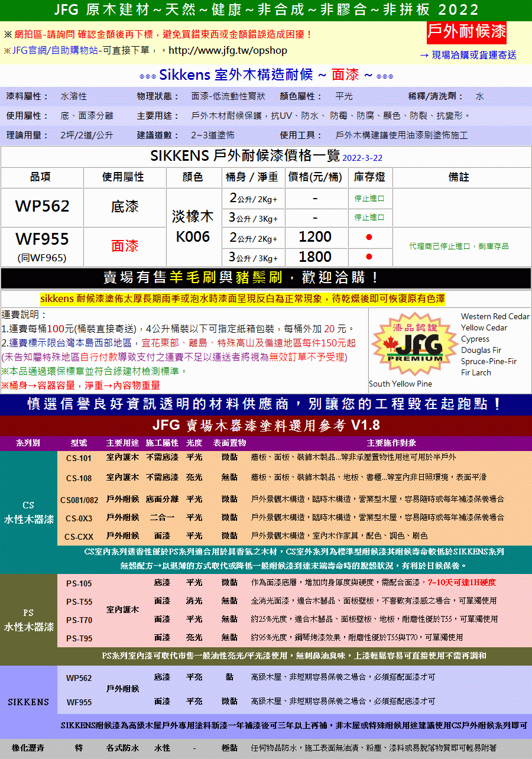Select the CS-0X3 model label
Screen dimensions: 532x759
(79, 519)
